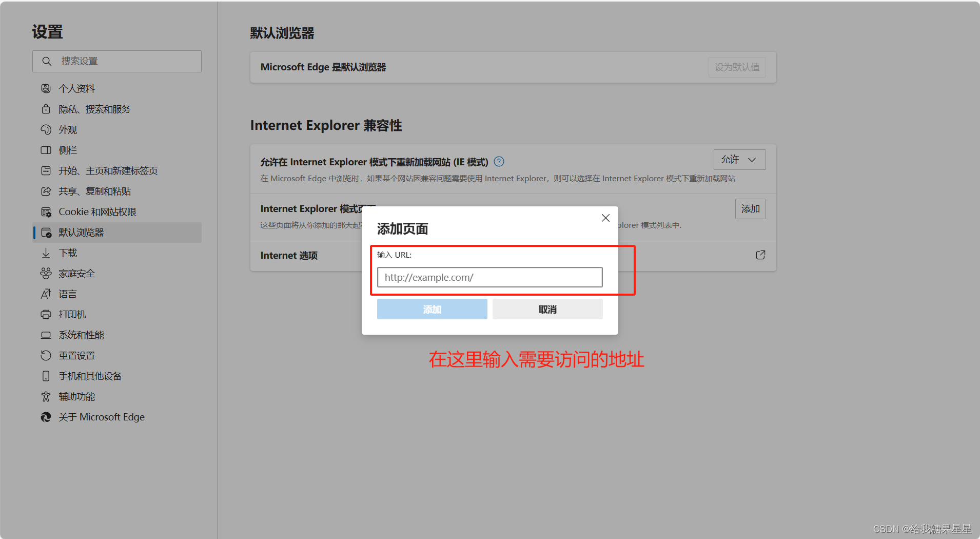Click the sidebar icon beside 侧栏
Screen dimensions: 980x539
pyautogui.click(x=46, y=150)
